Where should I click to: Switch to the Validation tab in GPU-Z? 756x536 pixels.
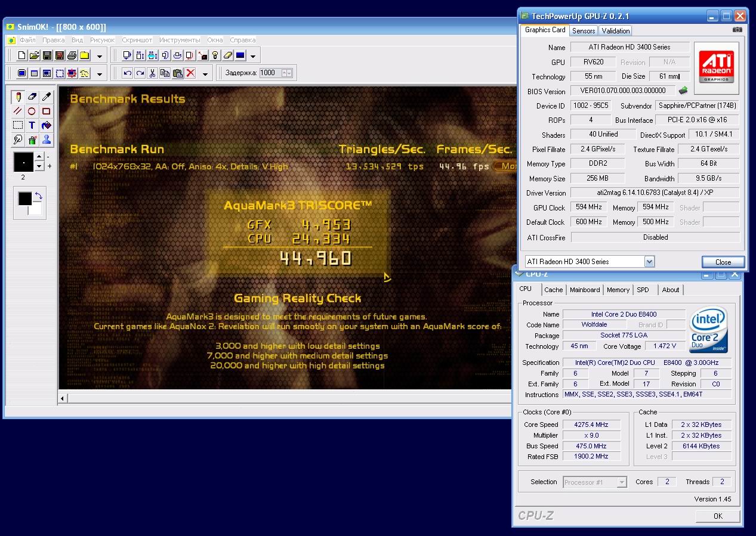point(615,30)
